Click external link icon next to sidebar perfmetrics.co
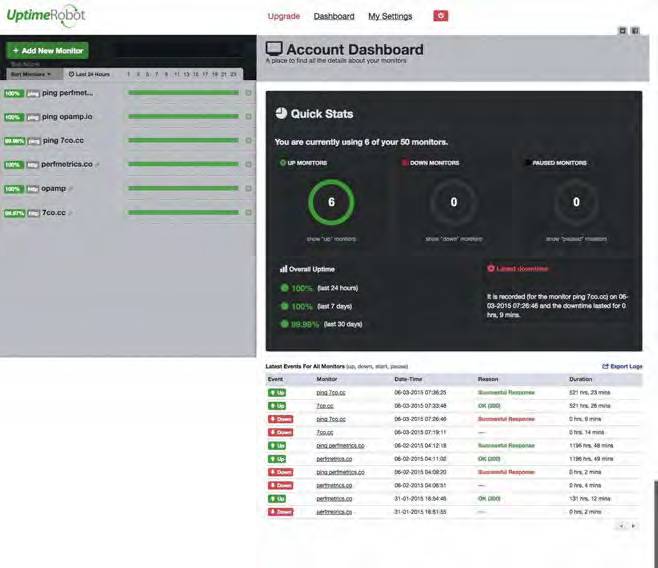This screenshot has width=658, height=568. click(97, 165)
